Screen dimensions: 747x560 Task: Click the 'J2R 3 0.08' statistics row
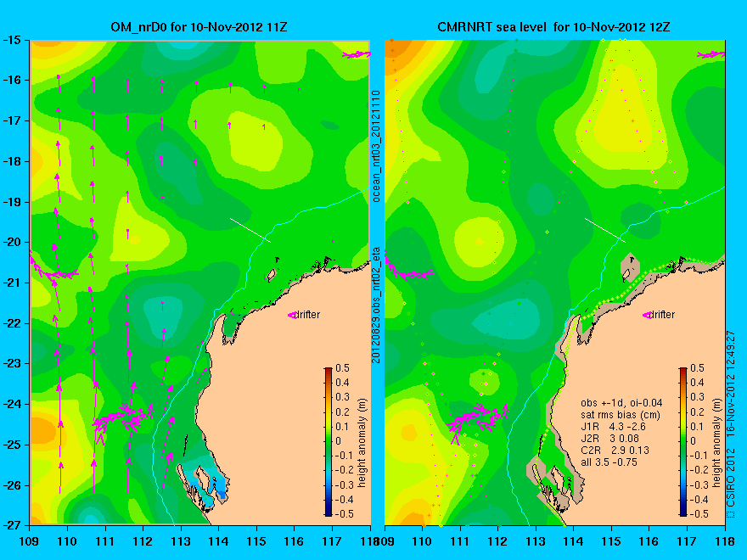click(x=609, y=439)
